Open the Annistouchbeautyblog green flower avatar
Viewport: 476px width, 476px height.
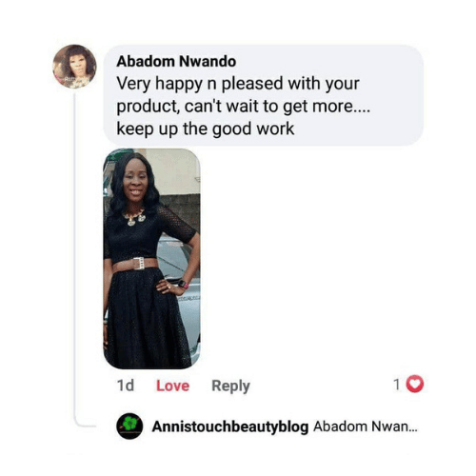(129, 426)
